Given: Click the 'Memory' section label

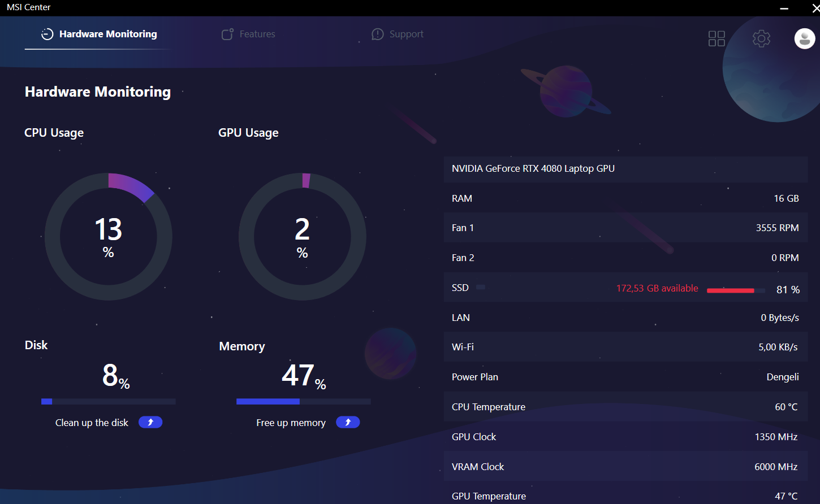Looking at the screenshot, I should point(242,346).
